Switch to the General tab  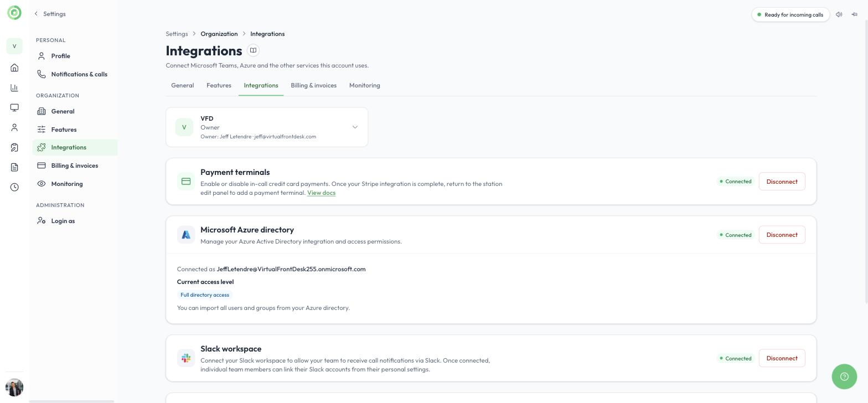(x=182, y=85)
